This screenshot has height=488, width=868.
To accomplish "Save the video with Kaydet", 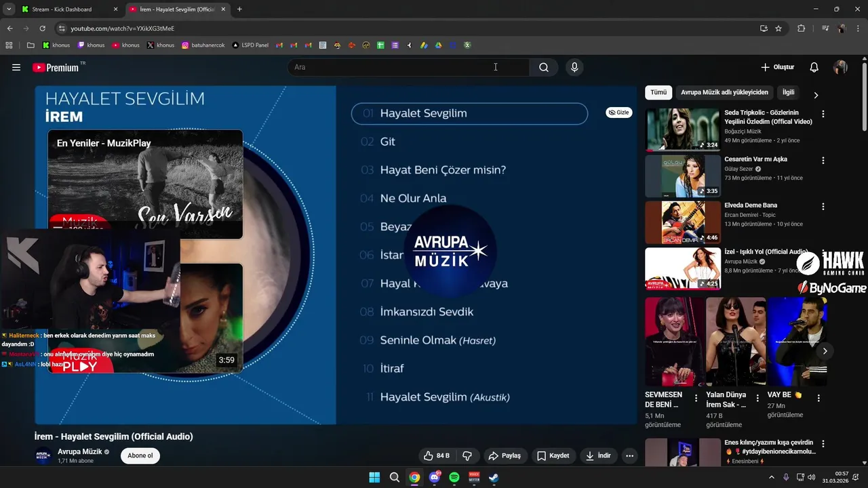I will click(x=554, y=456).
